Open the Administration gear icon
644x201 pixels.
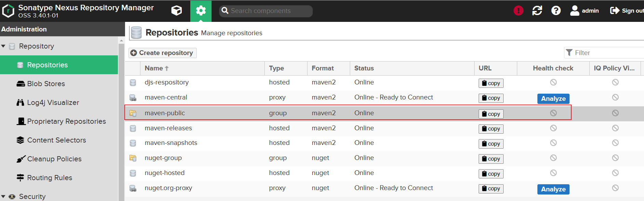[201, 11]
